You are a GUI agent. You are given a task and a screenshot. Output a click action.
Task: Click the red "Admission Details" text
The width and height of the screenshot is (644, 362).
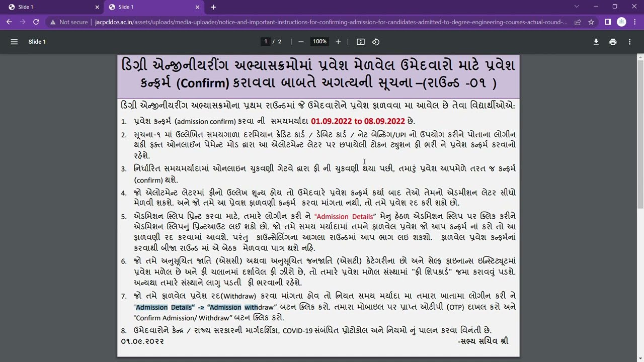[345, 217]
